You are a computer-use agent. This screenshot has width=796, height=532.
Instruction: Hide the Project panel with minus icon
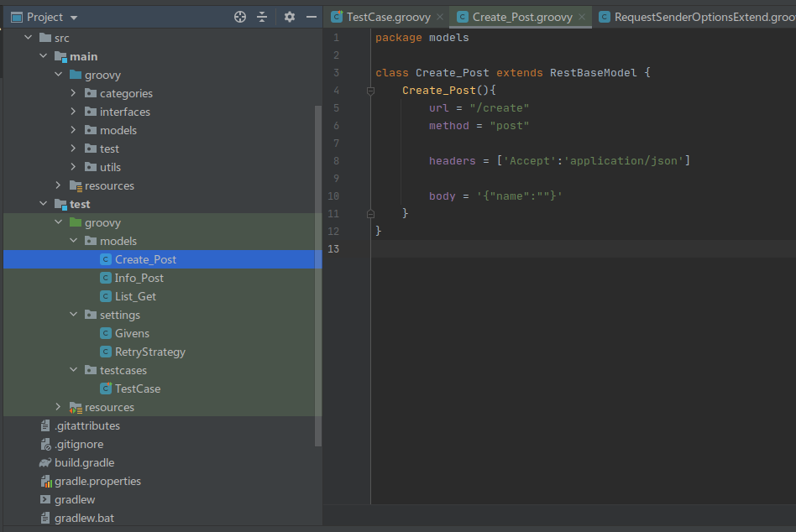pyautogui.click(x=312, y=18)
